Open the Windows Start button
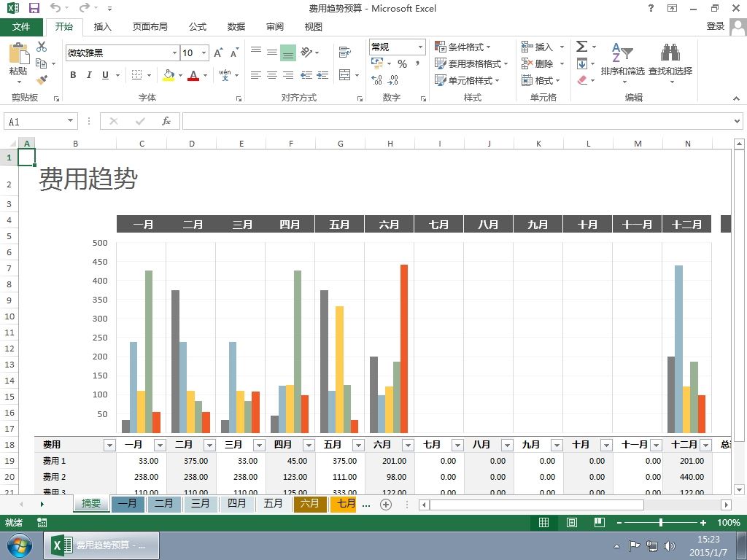This screenshot has width=747, height=560. point(19,545)
